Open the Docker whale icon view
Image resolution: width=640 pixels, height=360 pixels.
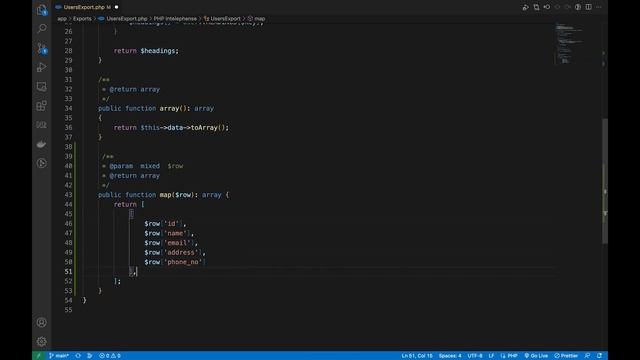point(42,144)
